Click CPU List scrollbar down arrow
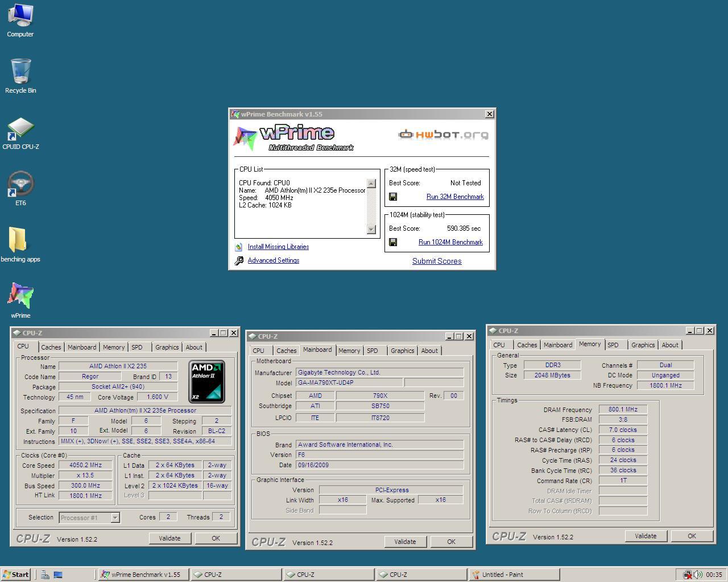Viewport: 728px width, 582px height. 371,230
